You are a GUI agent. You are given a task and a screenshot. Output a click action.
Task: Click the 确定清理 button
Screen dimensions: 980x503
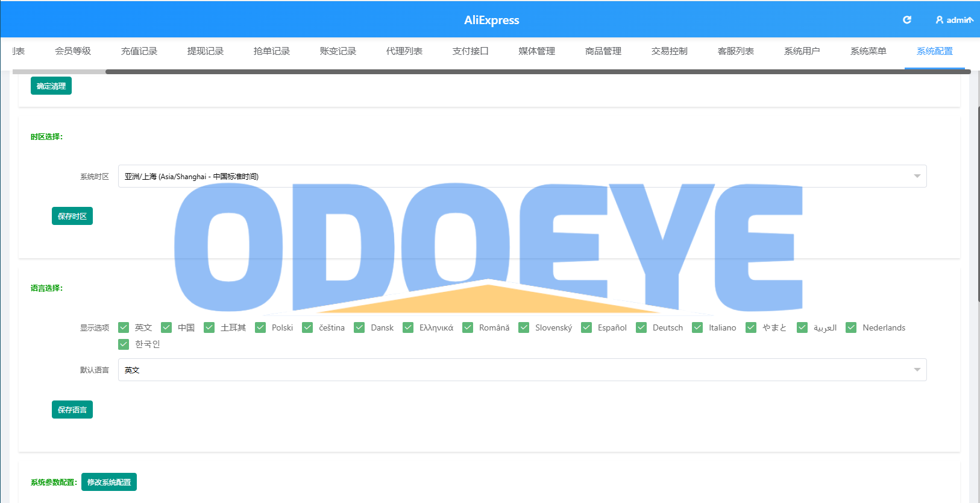(51, 86)
